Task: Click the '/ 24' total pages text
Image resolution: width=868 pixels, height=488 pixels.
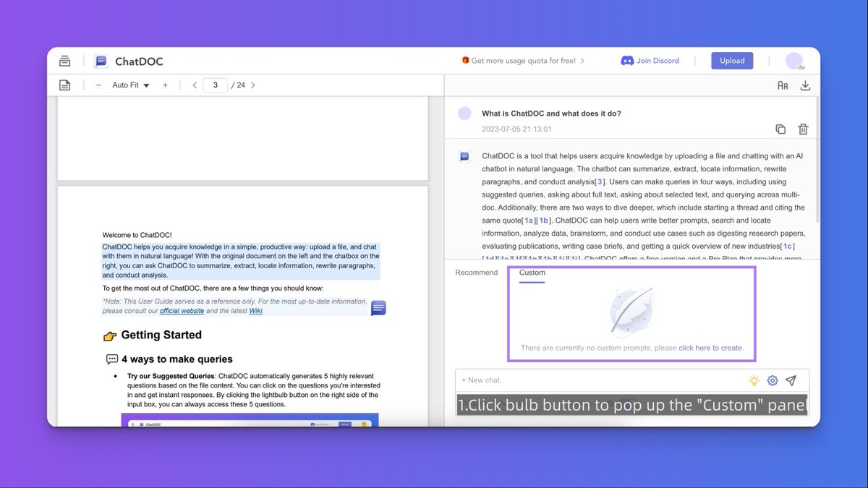Action: click(x=238, y=85)
